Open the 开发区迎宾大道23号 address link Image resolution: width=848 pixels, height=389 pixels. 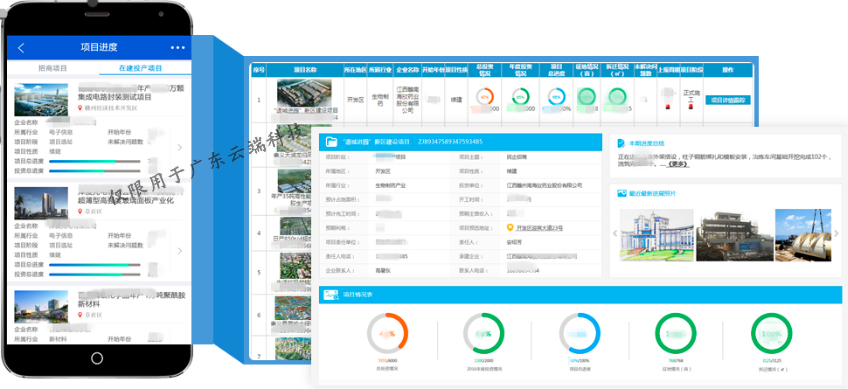tap(539, 228)
